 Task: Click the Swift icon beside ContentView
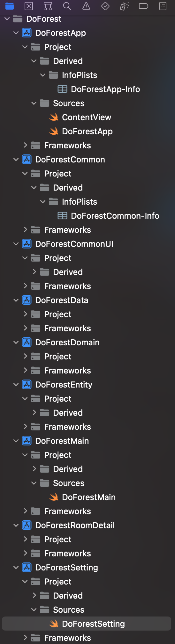click(x=54, y=117)
